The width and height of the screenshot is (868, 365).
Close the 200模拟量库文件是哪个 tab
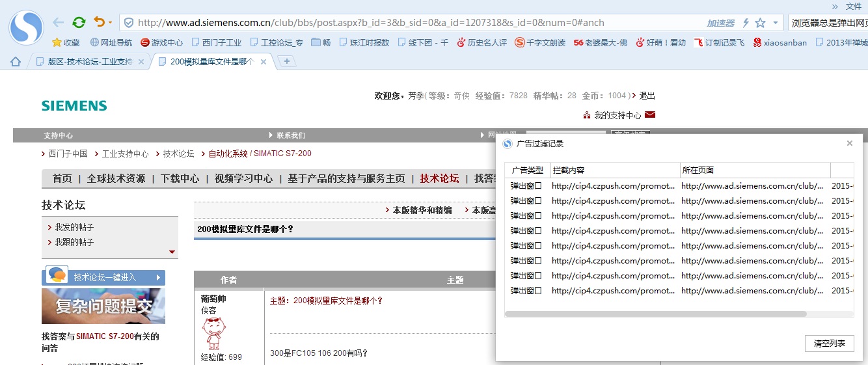coord(264,62)
